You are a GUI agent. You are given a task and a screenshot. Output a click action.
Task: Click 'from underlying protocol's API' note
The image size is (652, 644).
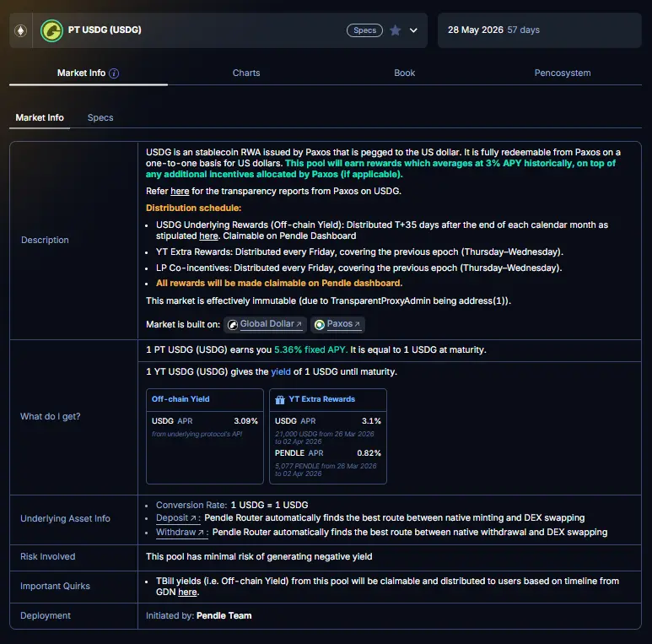point(197,434)
